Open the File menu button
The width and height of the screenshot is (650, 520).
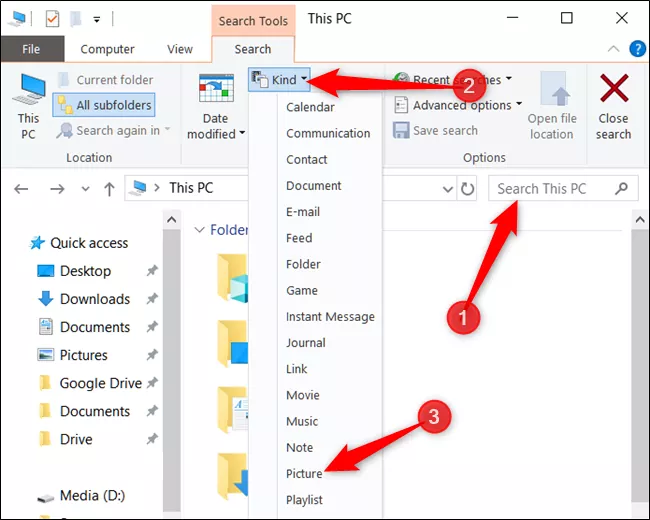[31, 49]
